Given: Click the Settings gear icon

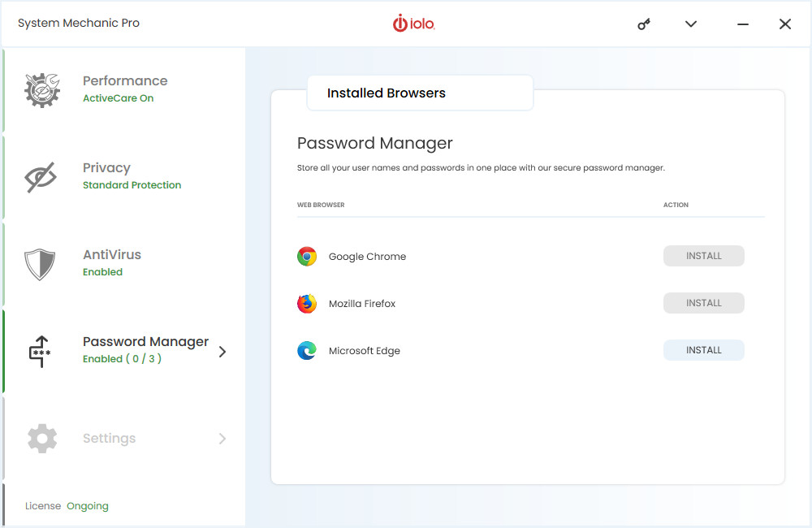Looking at the screenshot, I should coord(42,439).
